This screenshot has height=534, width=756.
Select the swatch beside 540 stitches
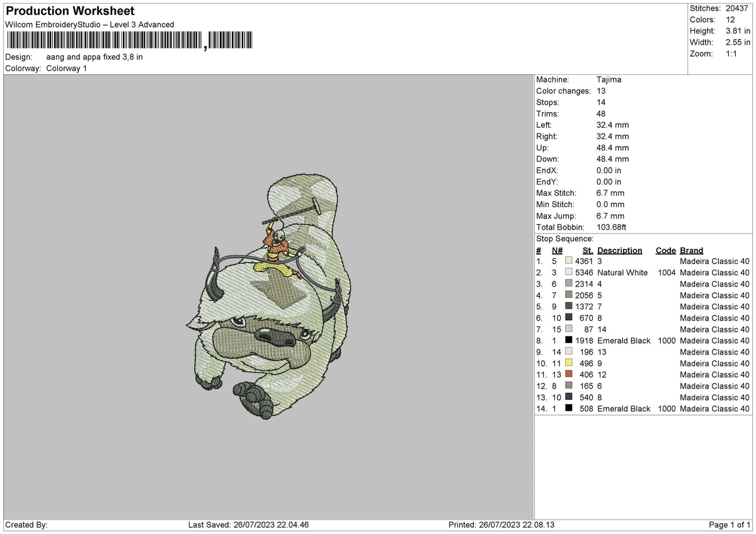569,397
